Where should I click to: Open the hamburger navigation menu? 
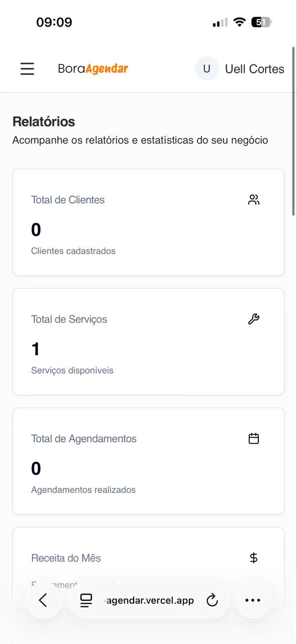pos(27,69)
